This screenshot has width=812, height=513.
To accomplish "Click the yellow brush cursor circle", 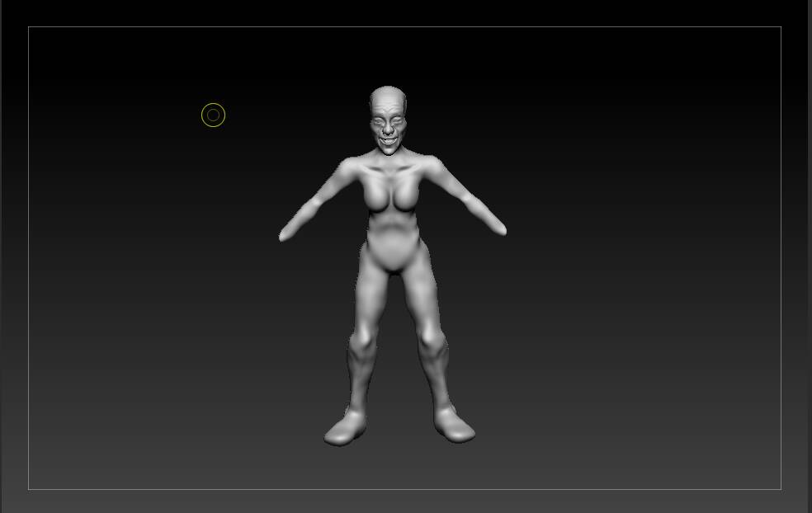I will (214, 115).
